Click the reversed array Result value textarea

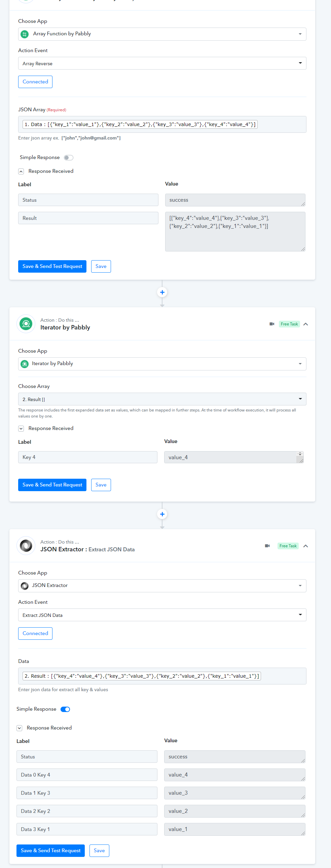point(235,232)
